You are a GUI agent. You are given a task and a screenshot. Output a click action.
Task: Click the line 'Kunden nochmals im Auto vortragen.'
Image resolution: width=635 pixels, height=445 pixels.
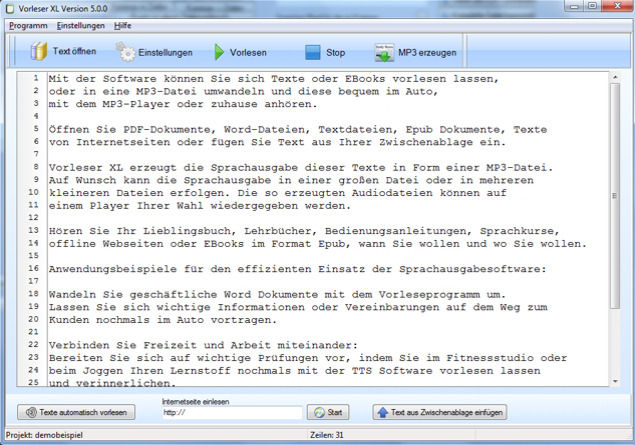163,320
